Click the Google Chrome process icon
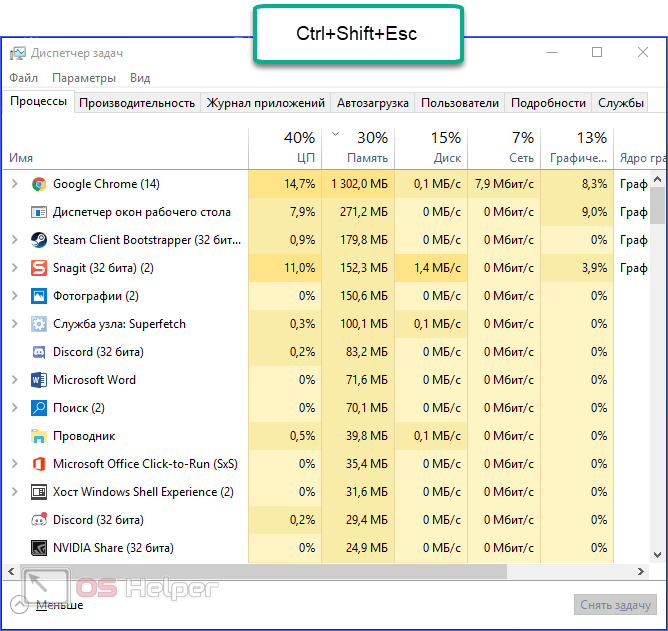The height and width of the screenshot is (631, 668). click(x=39, y=184)
